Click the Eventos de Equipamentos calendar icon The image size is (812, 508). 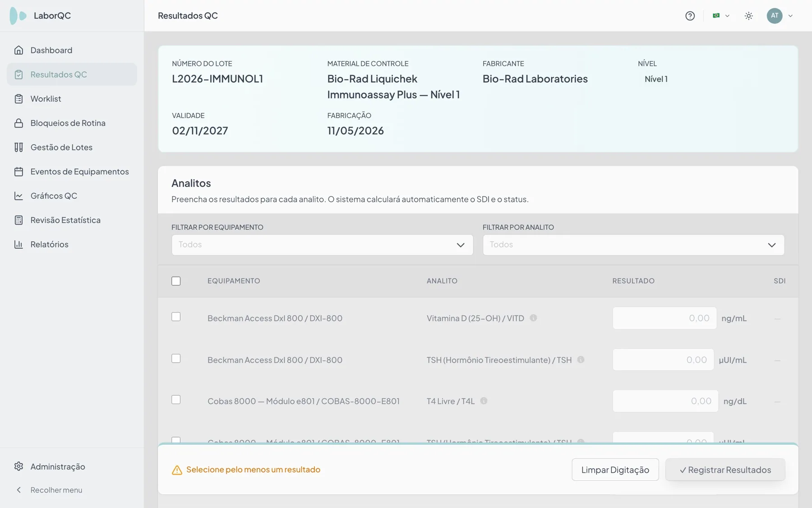(18, 172)
